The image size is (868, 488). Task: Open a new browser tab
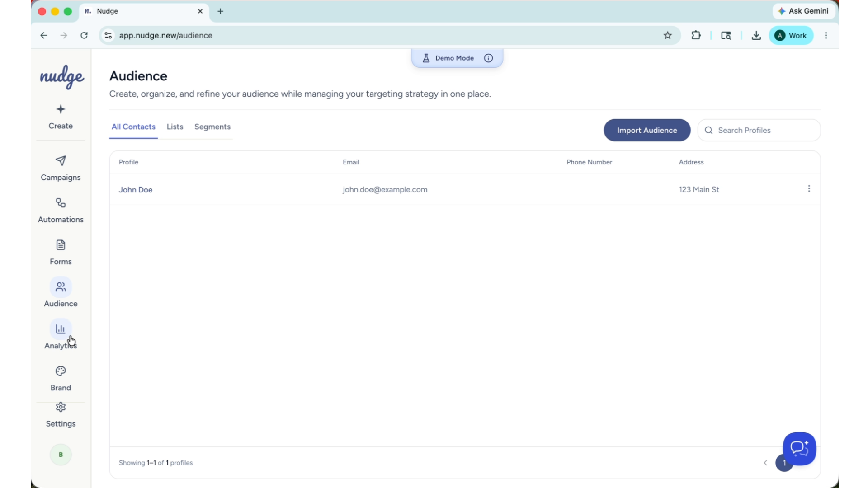click(221, 11)
